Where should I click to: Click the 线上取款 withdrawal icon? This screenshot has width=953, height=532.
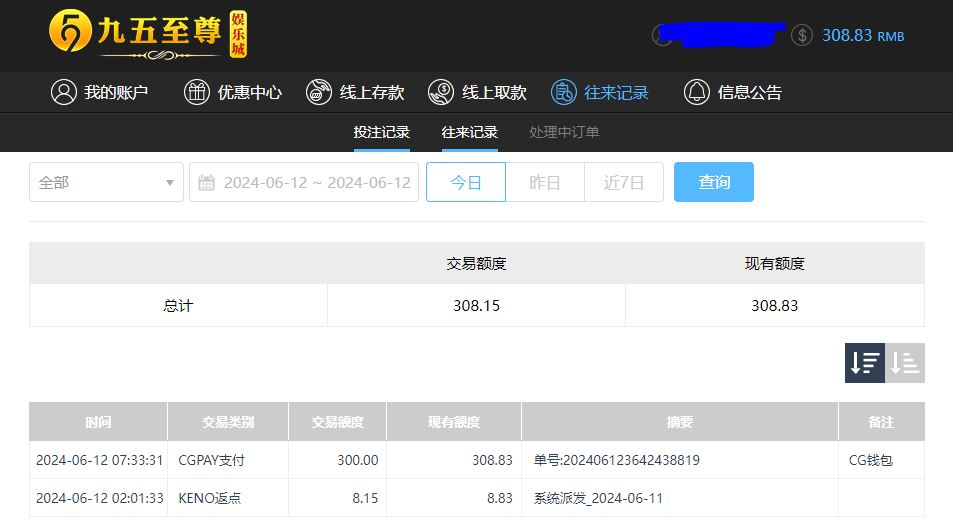[x=441, y=92]
